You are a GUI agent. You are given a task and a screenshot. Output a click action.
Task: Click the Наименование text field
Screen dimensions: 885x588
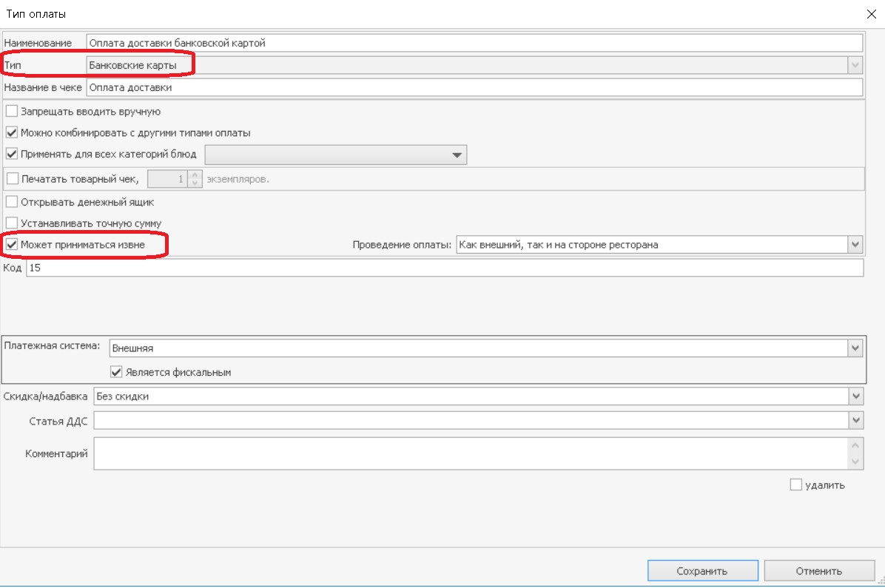[x=474, y=43]
